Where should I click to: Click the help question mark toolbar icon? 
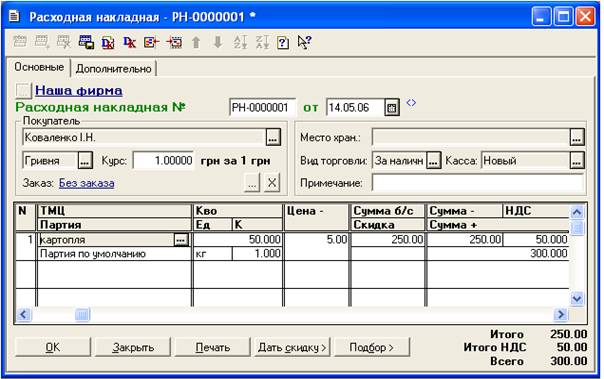coord(283,42)
